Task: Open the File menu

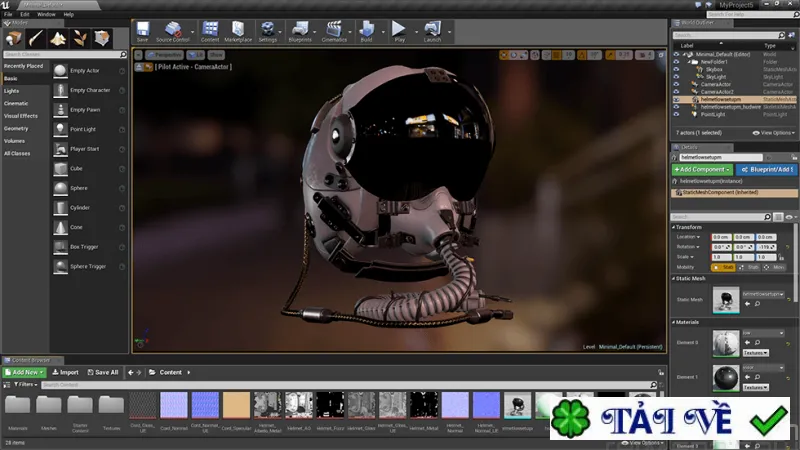Action: click(x=8, y=14)
